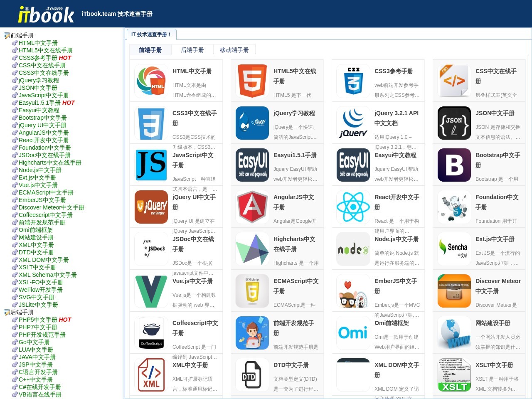Open the Sencha Ext.js logo icon

(x=454, y=249)
